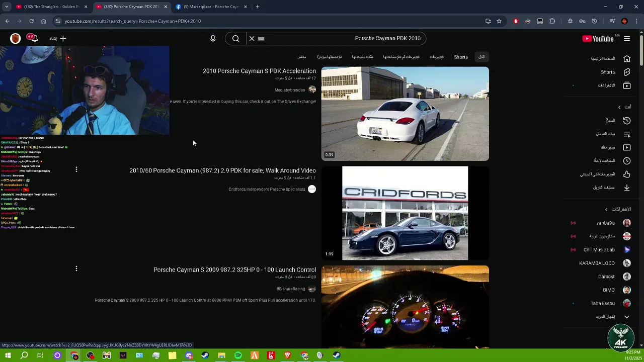Screen dimensions: 644x362
Task: Select the Videos filter chip
Action: [437, 57]
